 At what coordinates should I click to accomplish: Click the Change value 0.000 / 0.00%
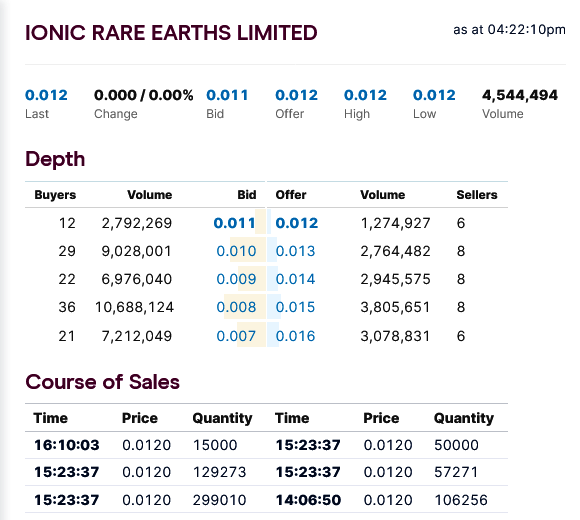tap(144, 95)
